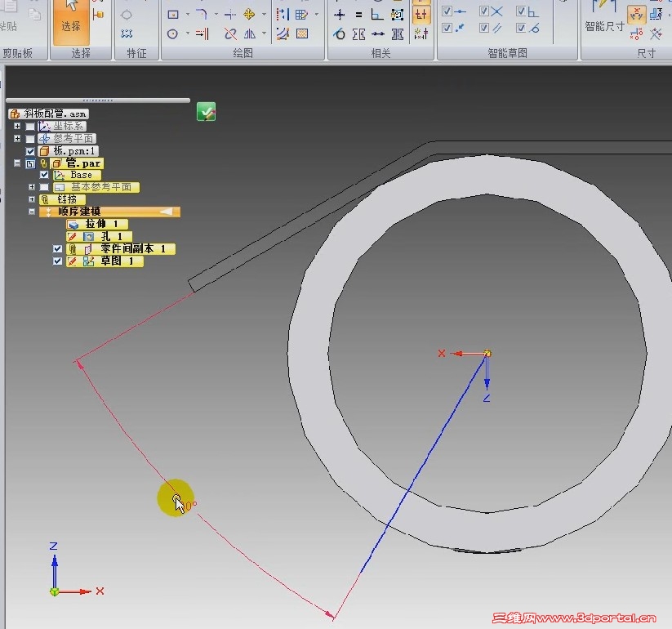The width and height of the screenshot is (672, 629).
Task: Apply the Tangent relationship
Action: (x=340, y=33)
